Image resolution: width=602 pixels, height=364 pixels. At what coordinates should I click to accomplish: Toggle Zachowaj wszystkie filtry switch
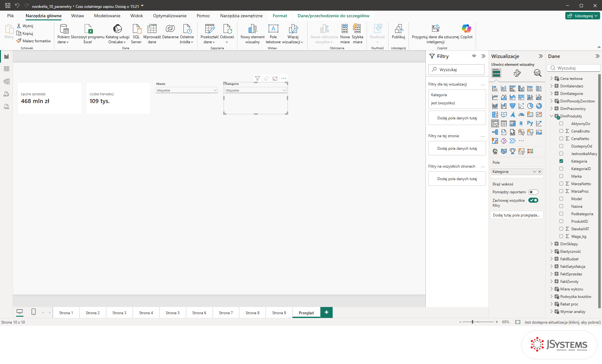pos(533,200)
